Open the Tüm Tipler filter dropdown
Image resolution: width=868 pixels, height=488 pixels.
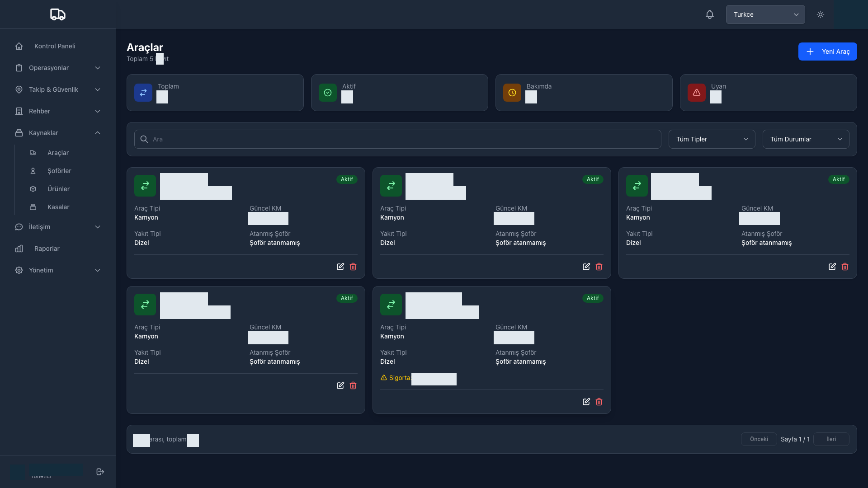712,139
